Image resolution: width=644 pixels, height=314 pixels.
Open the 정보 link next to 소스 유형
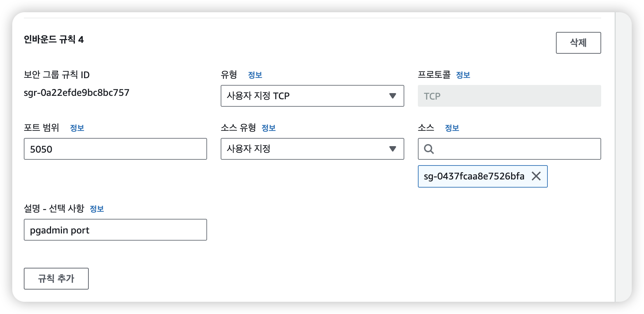268,128
